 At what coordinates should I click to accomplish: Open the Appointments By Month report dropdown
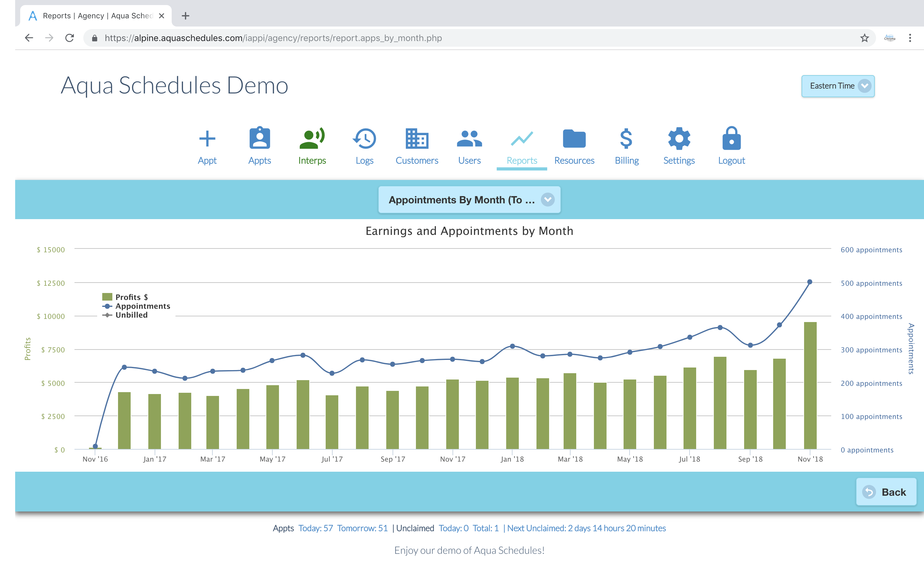(x=469, y=200)
